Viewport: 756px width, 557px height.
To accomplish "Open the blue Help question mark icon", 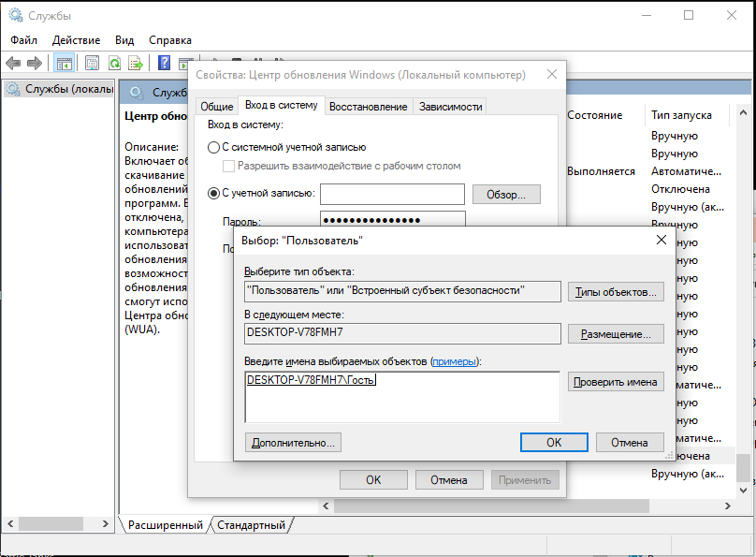I will (164, 64).
